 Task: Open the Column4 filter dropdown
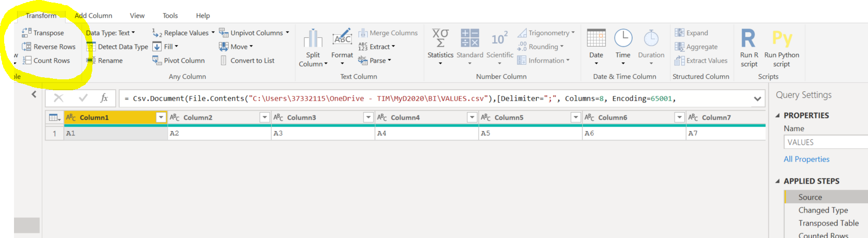pos(472,118)
